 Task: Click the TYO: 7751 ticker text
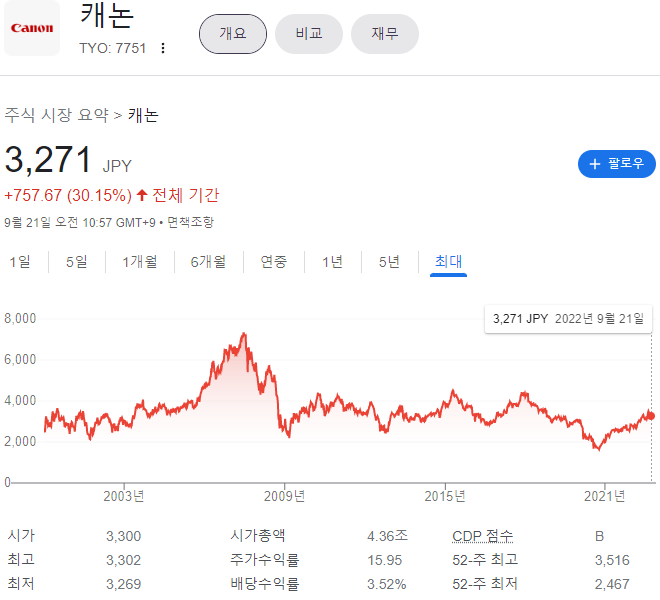[112, 48]
